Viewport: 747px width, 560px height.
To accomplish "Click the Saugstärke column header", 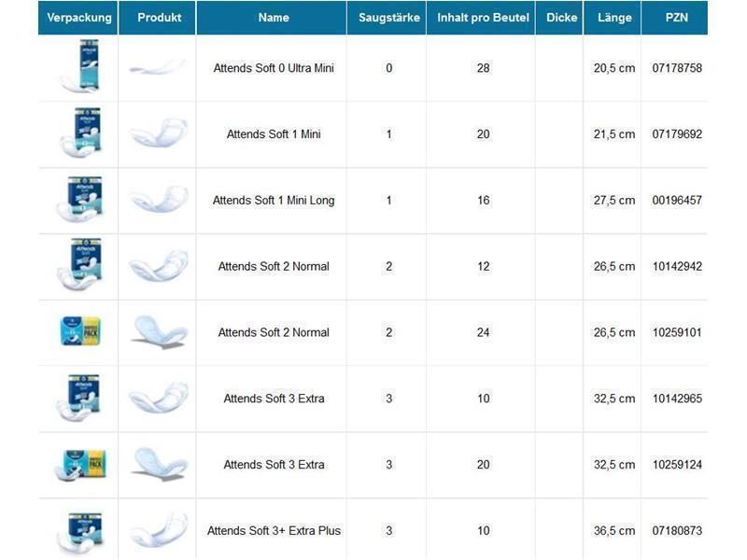I will tap(388, 18).
